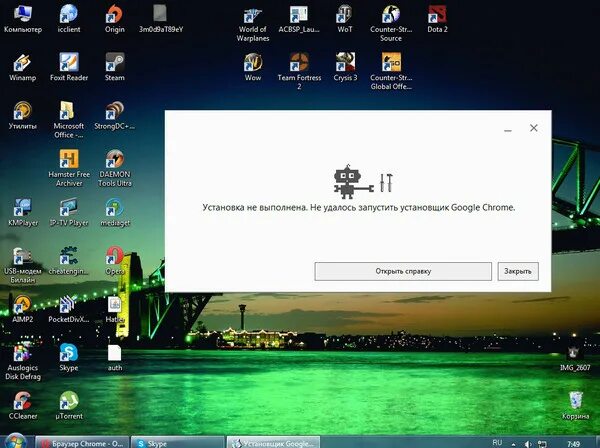The image size is (600, 448).
Task: Select the ACBSP_Lau... desktop shortcut
Action: point(299,19)
